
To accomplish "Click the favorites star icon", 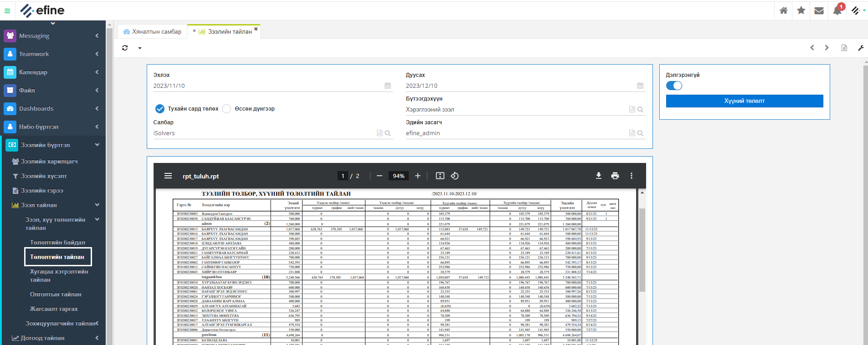I will click(x=801, y=10).
